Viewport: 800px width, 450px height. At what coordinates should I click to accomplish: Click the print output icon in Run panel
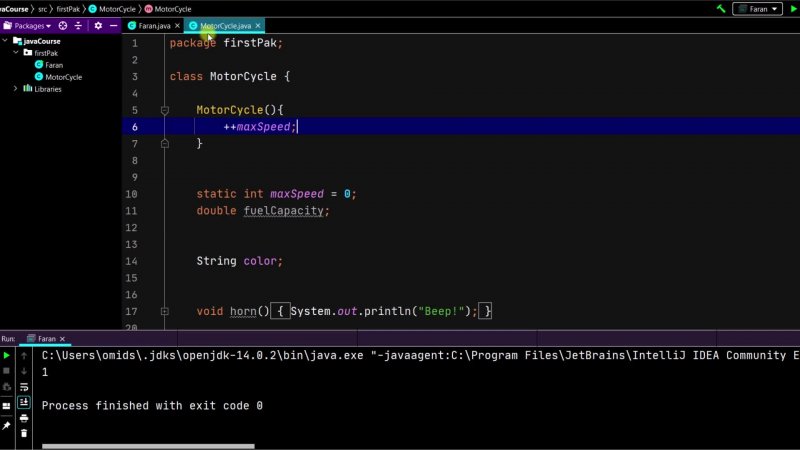coord(24,418)
